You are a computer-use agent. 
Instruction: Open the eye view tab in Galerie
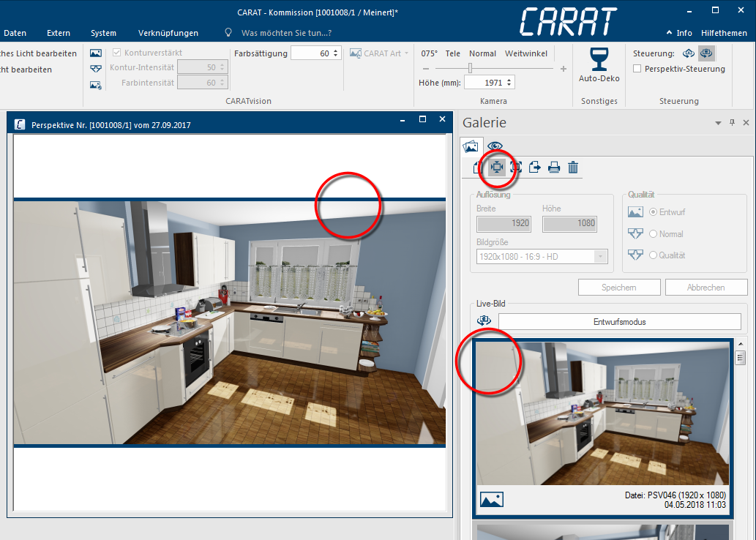[x=495, y=146]
